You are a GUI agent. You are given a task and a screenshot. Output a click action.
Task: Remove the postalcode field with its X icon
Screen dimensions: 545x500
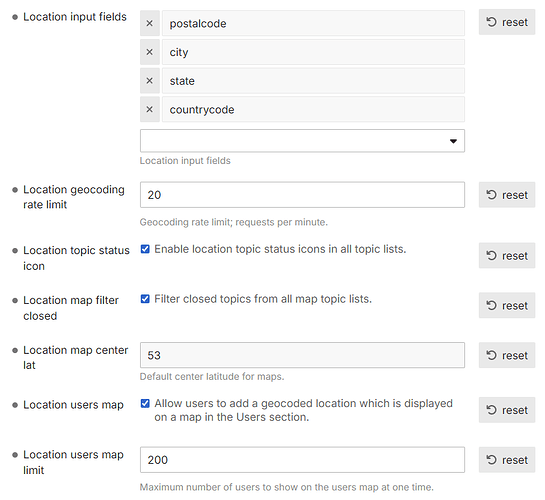149,23
